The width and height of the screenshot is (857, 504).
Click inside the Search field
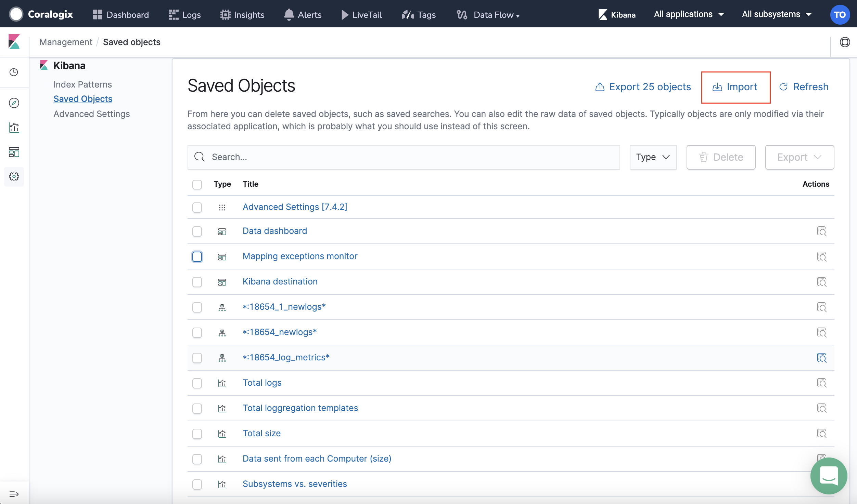(404, 157)
